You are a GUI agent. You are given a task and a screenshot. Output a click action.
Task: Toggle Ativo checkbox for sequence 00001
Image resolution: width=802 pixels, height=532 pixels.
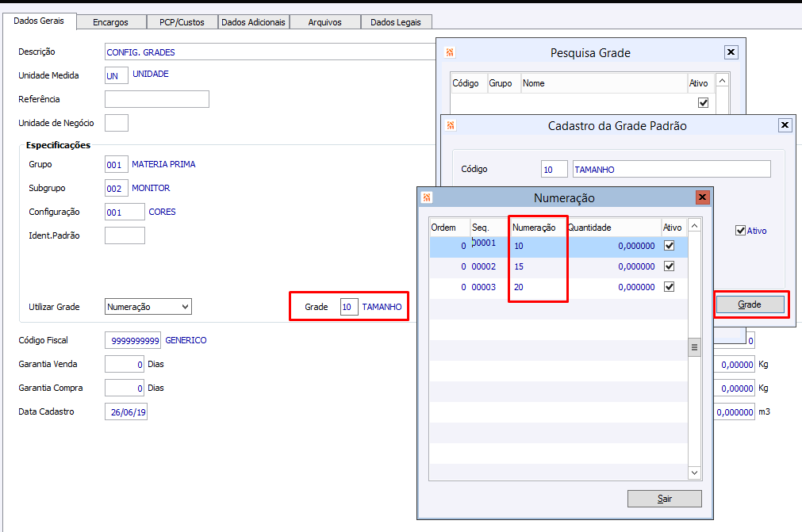[x=669, y=246]
